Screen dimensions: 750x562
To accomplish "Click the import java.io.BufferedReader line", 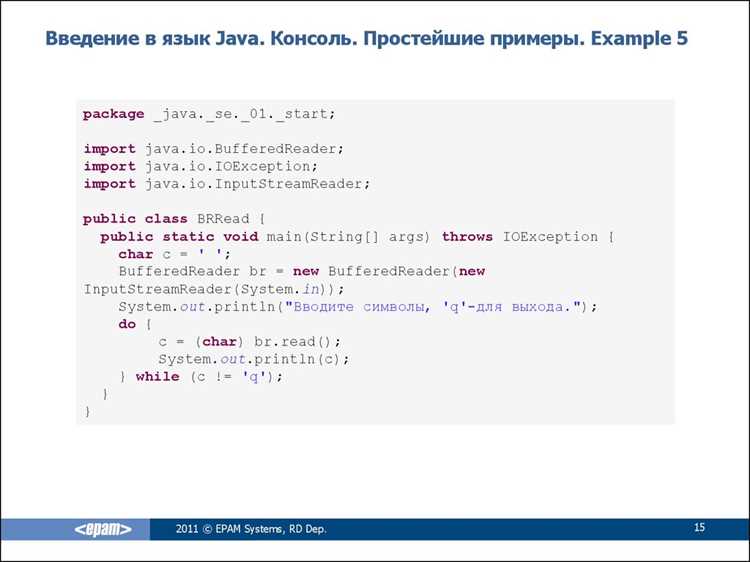I will coord(214,149).
